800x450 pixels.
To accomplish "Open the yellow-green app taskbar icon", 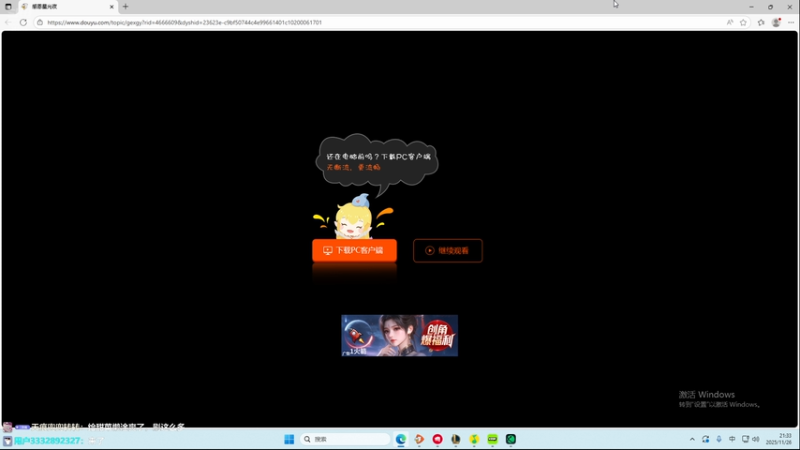I will coord(474,439).
